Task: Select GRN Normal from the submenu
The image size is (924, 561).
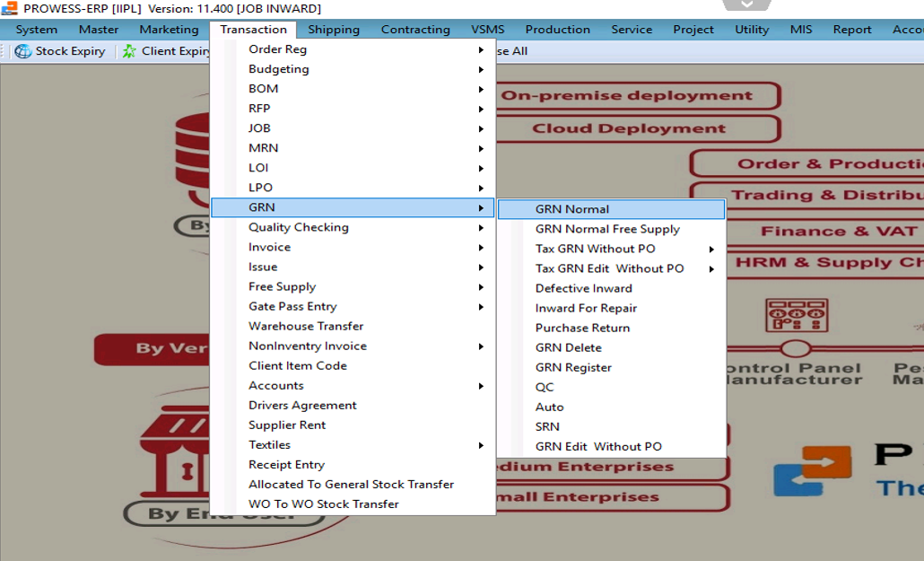Action: (x=572, y=209)
